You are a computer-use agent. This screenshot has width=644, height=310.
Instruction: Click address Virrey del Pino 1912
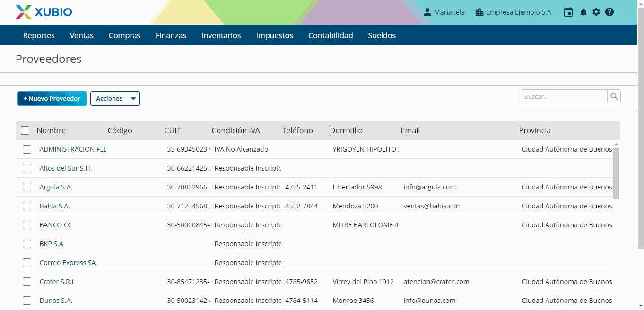click(363, 282)
